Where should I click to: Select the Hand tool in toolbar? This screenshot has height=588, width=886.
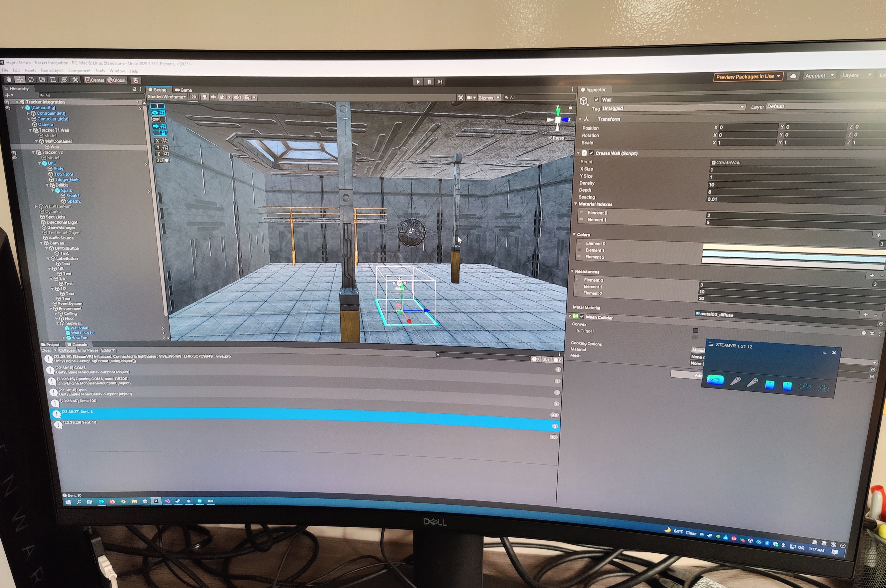coord(9,79)
